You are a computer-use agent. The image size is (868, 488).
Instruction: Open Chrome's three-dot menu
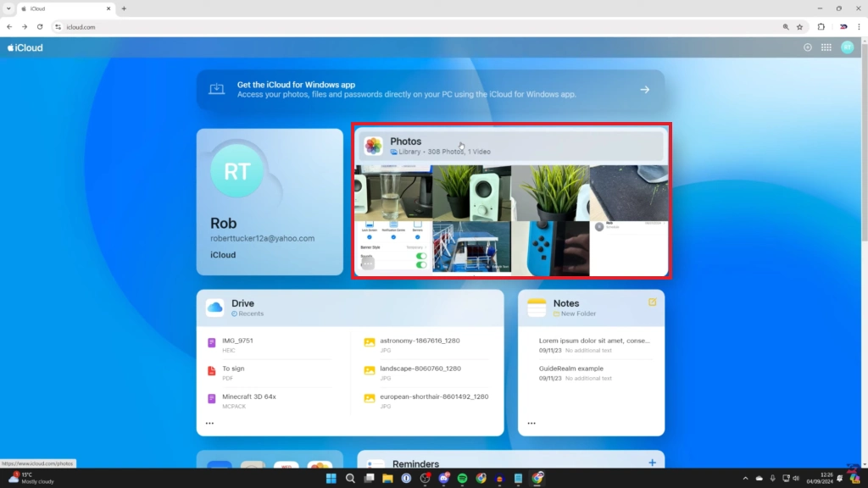[859, 26]
